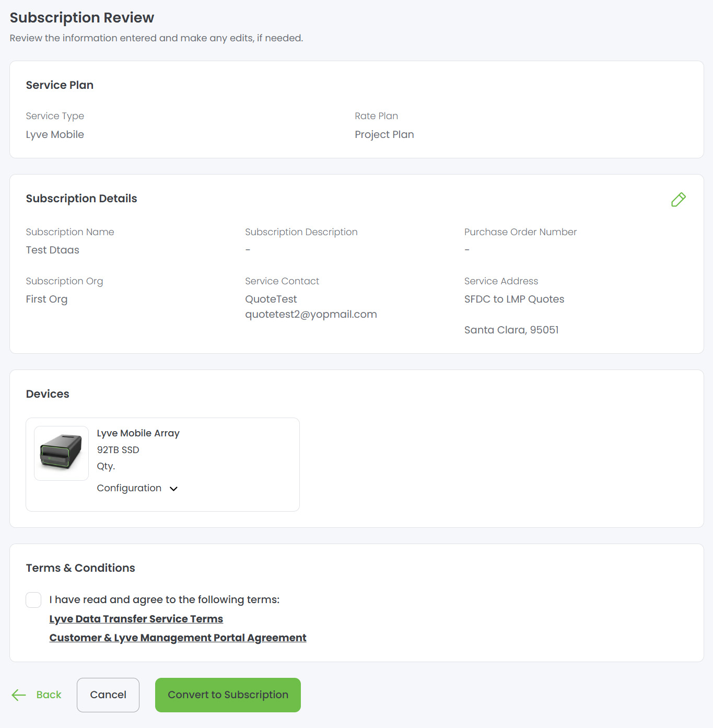Image resolution: width=713 pixels, height=728 pixels.
Task: Click the 'Qty.' label on device card
Action: pyautogui.click(x=106, y=466)
